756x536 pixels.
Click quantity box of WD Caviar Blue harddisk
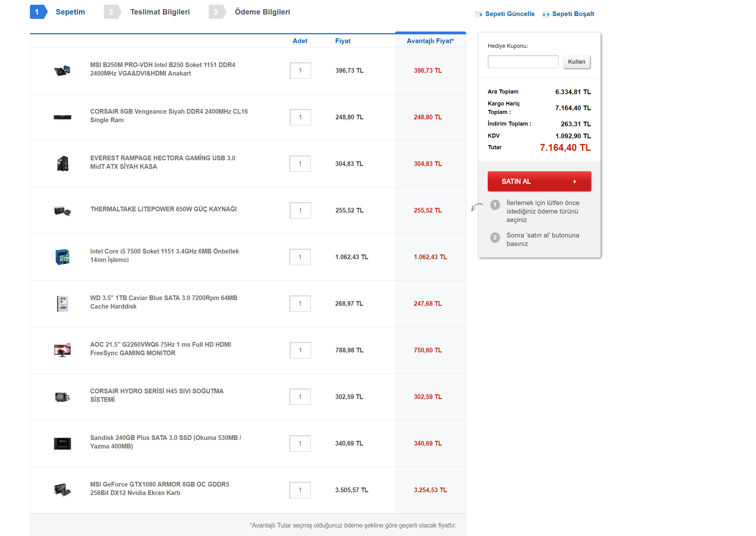pos(300,303)
